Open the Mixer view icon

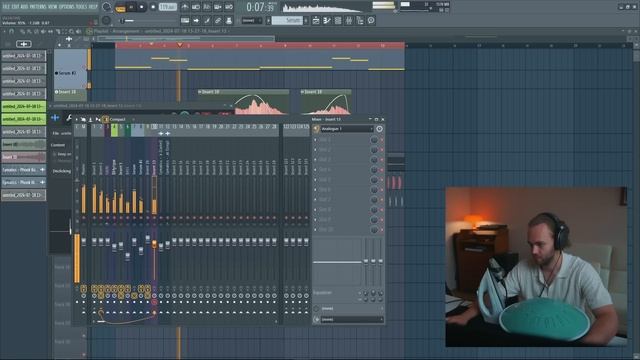[349, 20]
